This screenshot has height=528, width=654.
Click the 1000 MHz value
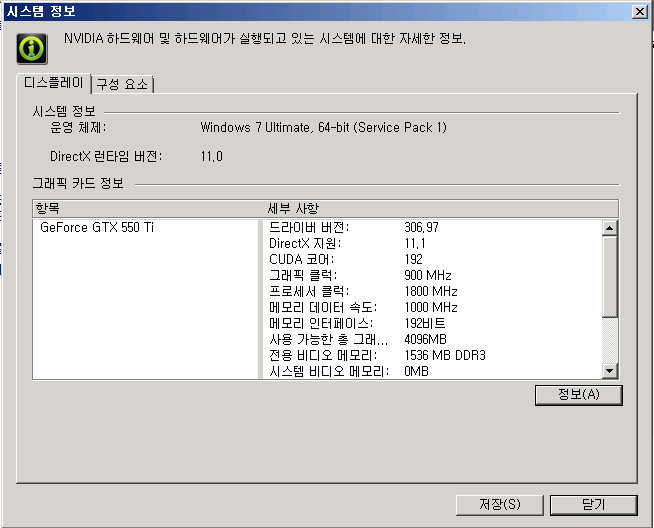[431, 307]
